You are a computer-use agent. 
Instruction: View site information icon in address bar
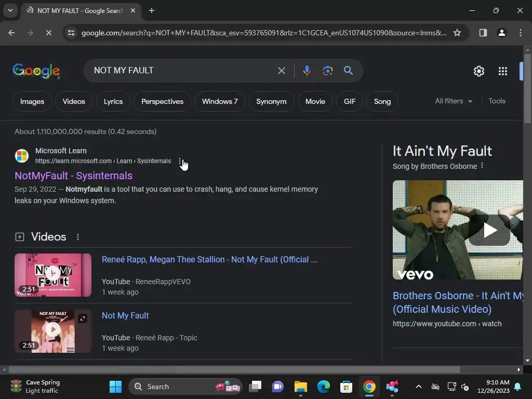71,33
